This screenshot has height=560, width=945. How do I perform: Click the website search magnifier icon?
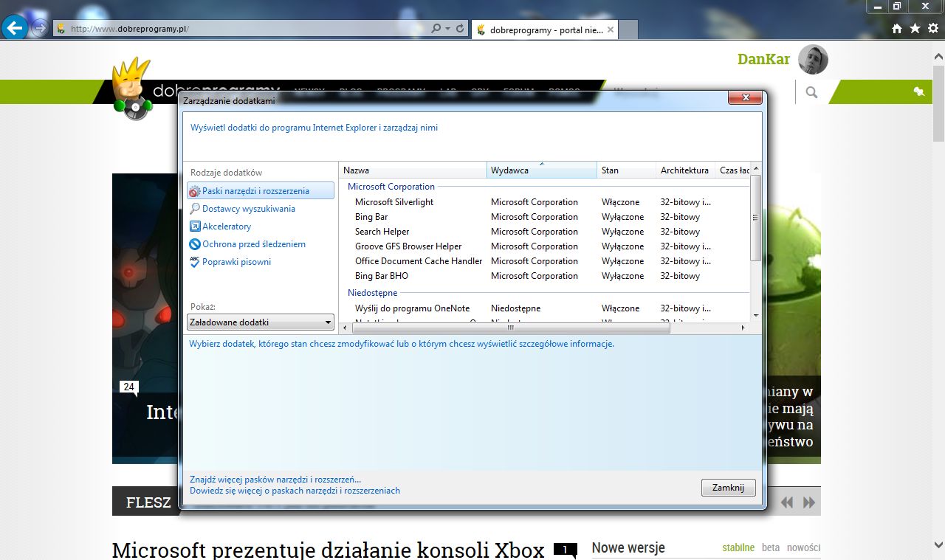pyautogui.click(x=811, y=92)
